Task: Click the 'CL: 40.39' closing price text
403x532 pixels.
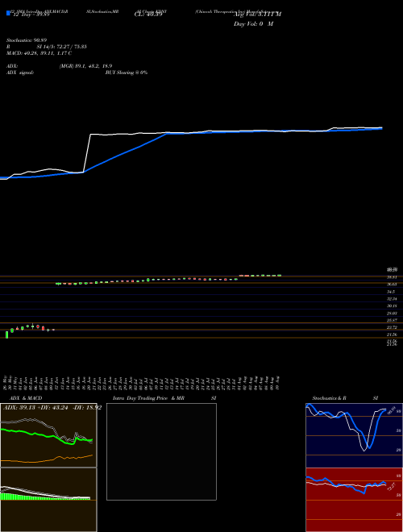Action: [148, 15]
